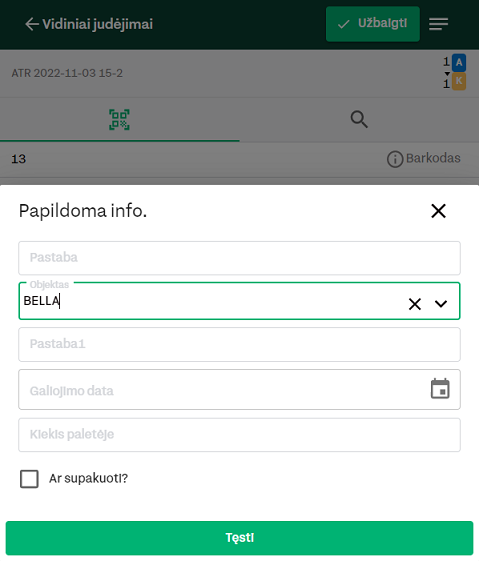The image size is (479, 561).
Task: Focus the Pastaba input field
Action: 239,258
